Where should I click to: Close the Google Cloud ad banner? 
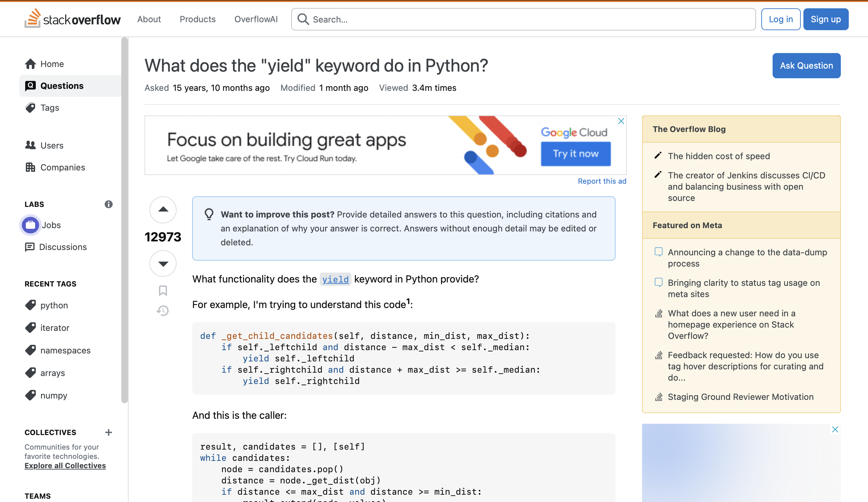pos(621,121)
